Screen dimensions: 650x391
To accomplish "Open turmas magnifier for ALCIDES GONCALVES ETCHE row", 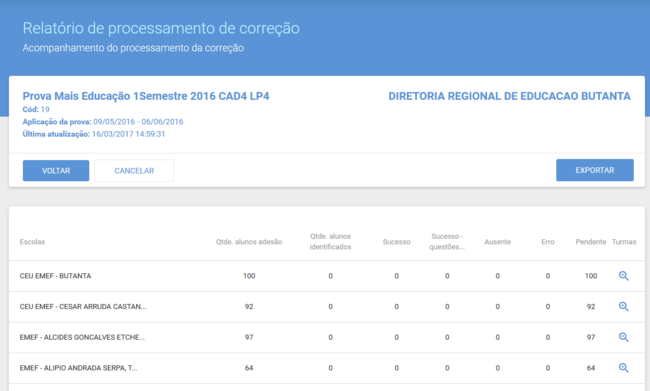I will tap(623, 337).
